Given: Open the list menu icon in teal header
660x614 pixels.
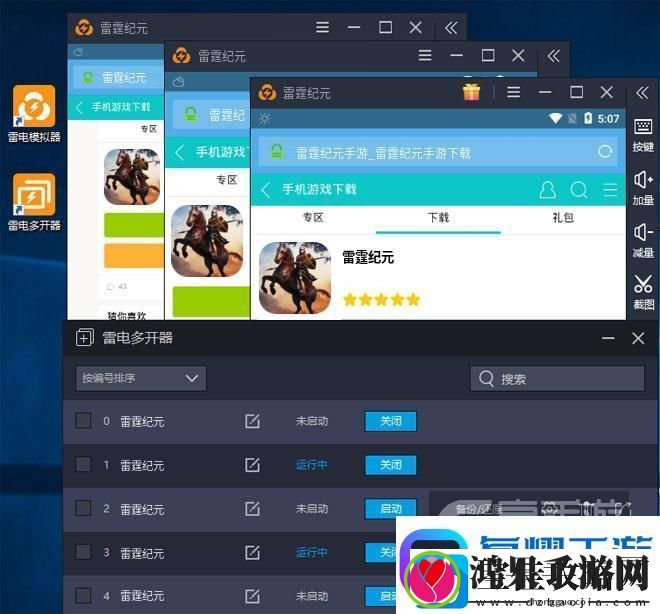Looking at the screenshot, I should [x=610, y=190].
